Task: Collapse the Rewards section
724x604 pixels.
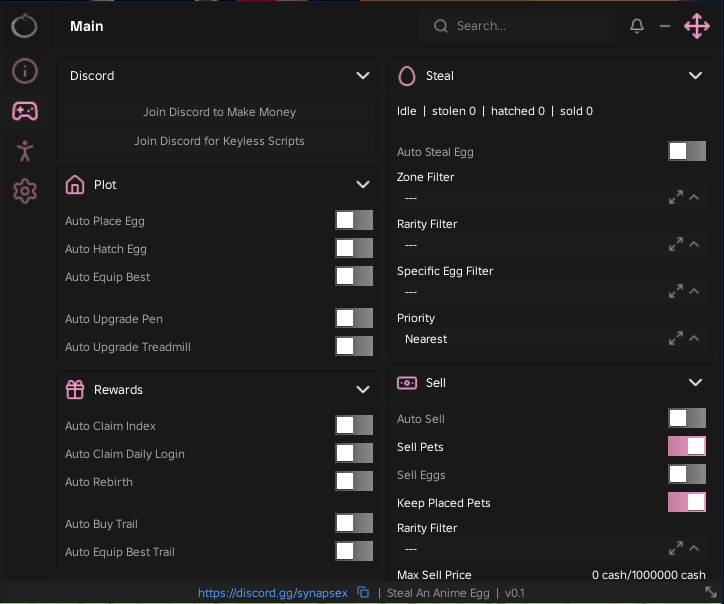Action: (x=363, y=389)
